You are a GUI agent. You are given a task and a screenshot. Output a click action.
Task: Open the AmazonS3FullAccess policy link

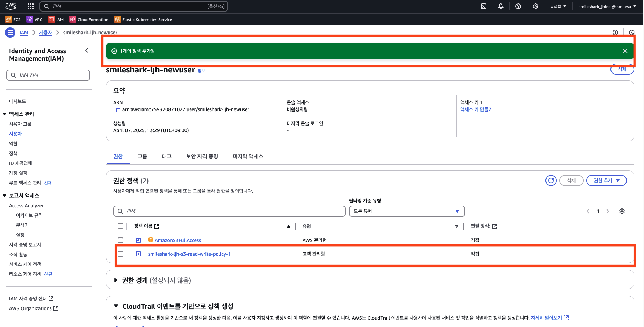point(178,240)
